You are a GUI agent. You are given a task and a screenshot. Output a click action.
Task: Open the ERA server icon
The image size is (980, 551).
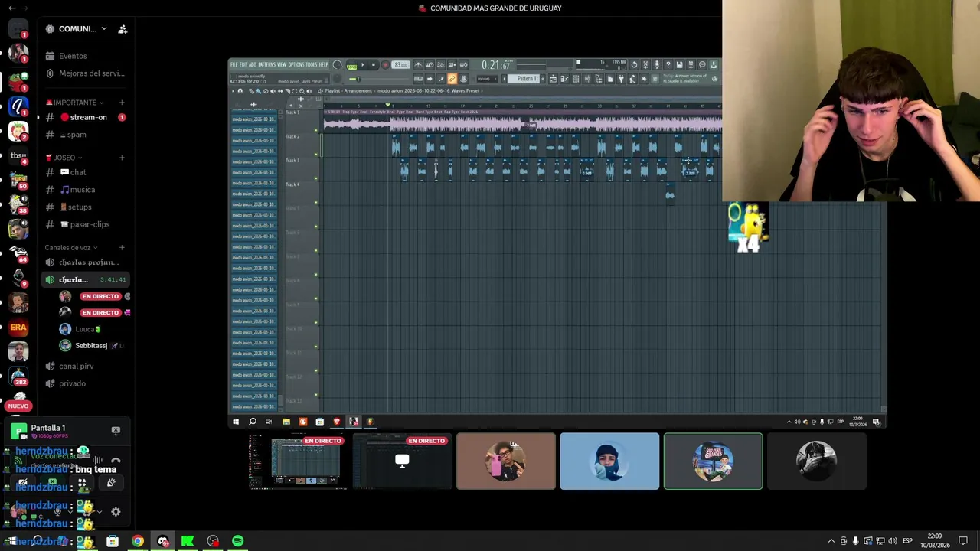click(x=18, y=328)
